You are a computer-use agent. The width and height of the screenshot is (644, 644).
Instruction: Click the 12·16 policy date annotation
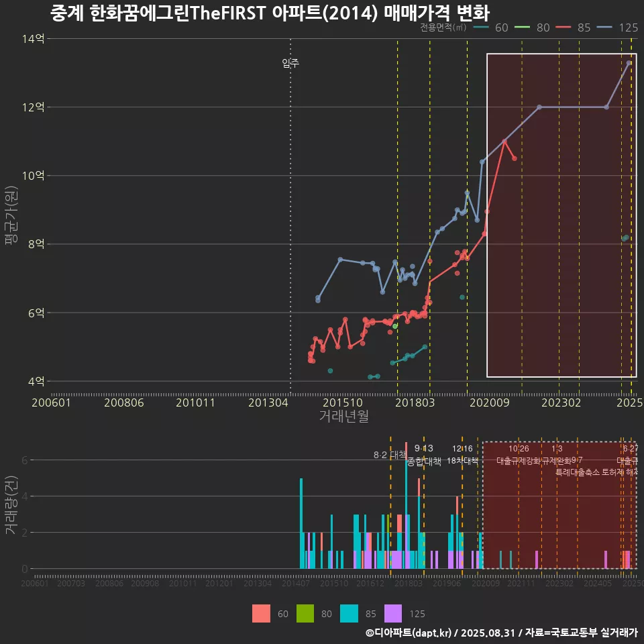point(462,449)
